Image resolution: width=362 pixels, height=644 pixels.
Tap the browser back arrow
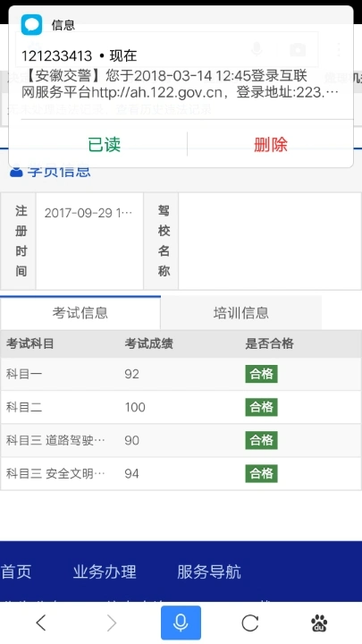click(40, 623)
